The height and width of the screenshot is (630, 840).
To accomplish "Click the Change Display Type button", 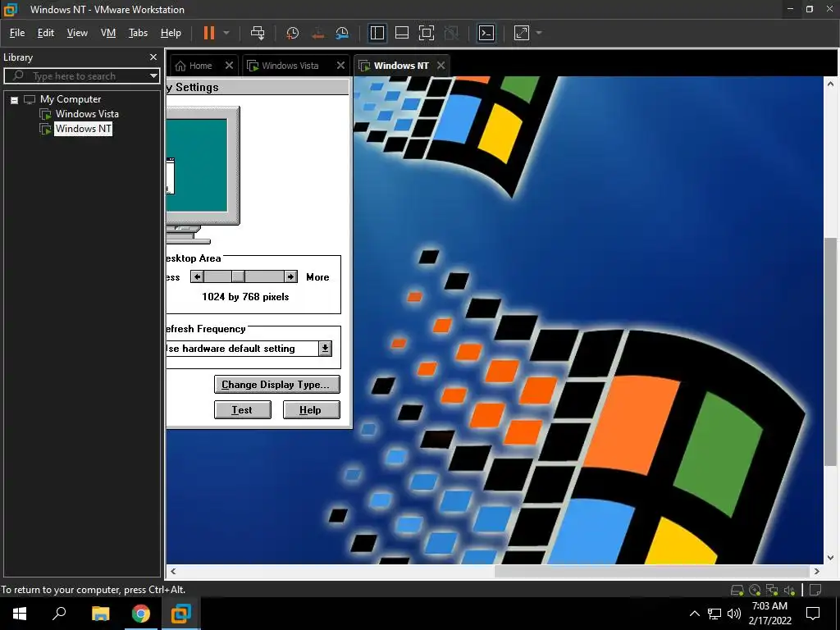I will [277, 385].
